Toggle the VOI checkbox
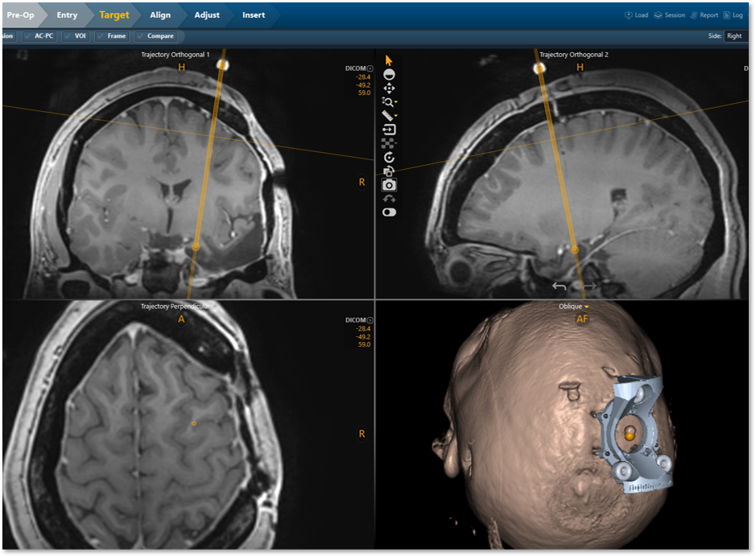The height and width of the screenshot is (556, 756). pos(76,36)
